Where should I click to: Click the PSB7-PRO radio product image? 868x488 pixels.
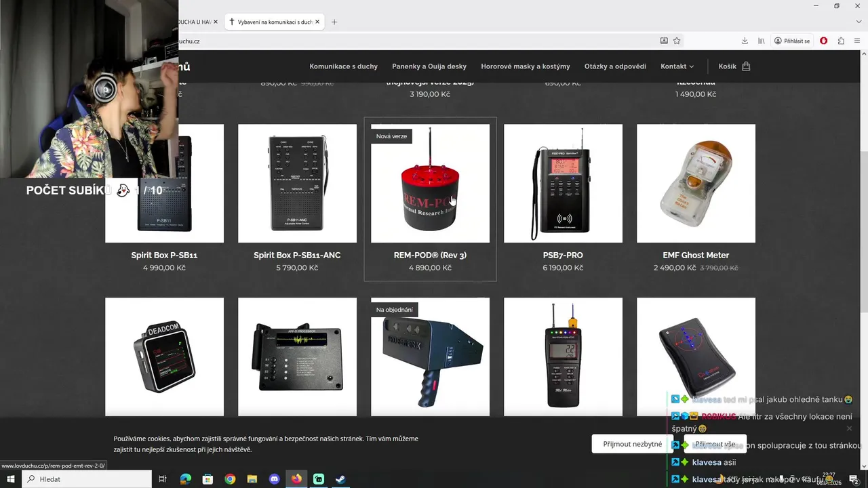click(563, 183)
